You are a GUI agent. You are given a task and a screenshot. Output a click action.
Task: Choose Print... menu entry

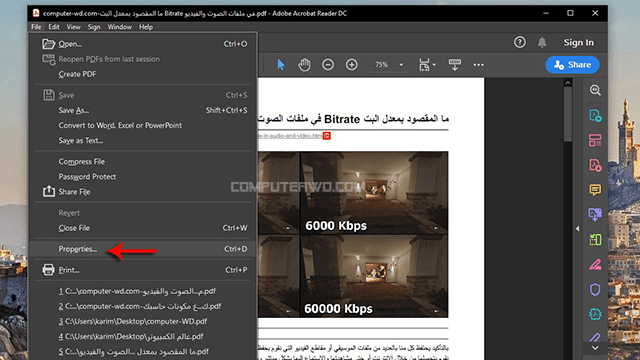coord(143,270)
